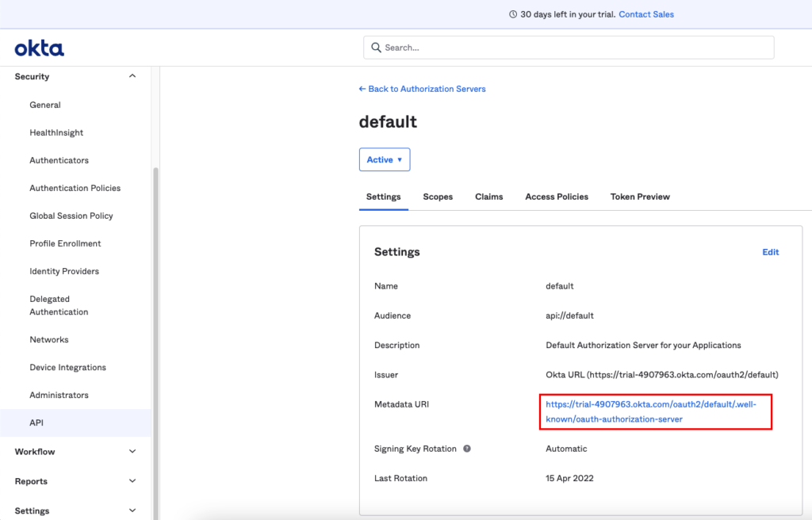The width and height of the screenshot is (812, 520).
Task: Open the Token Preview tab
Action: coord(640,197)
